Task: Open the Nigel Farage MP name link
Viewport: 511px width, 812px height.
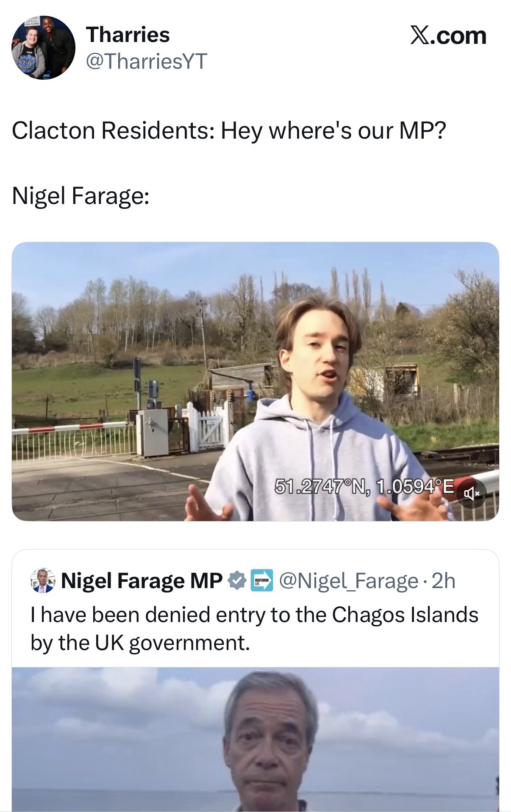Action: coord(142,580)
